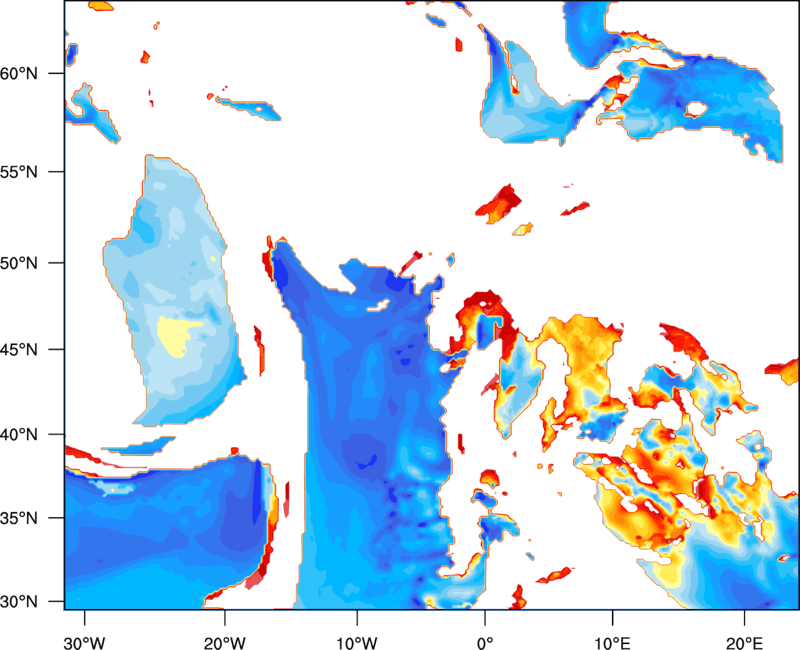
Task: Click the 30°W longitude label
Action: [x=85, y=643]
